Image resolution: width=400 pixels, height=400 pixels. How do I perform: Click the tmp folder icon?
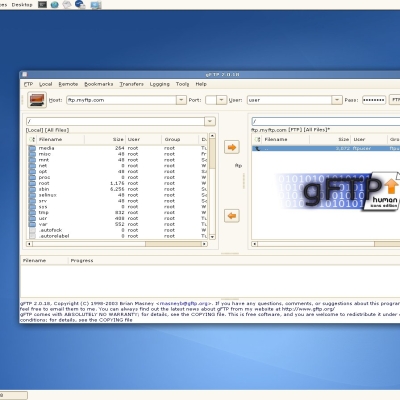32,212
